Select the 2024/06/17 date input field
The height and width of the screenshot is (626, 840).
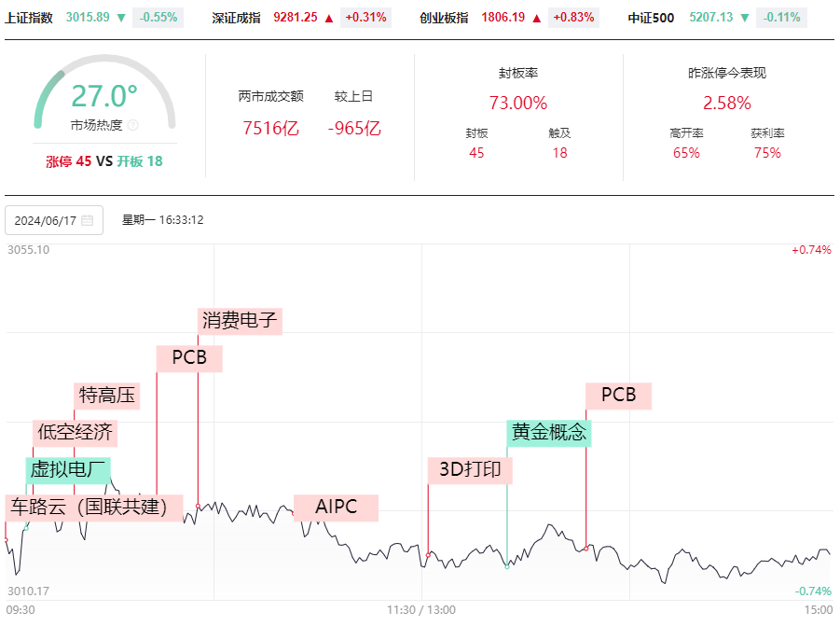point(54,220)
